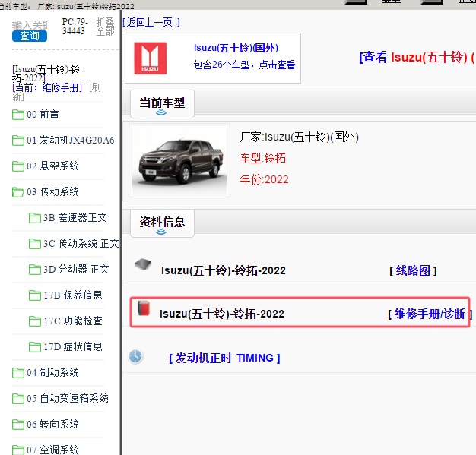Click folder icon beside 3B 差速器正文

[35, 218]
